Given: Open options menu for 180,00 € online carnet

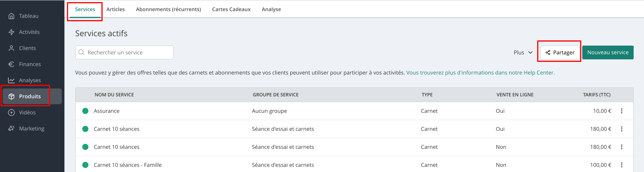Looking at the screenshot, I should [x=622, y=129].
